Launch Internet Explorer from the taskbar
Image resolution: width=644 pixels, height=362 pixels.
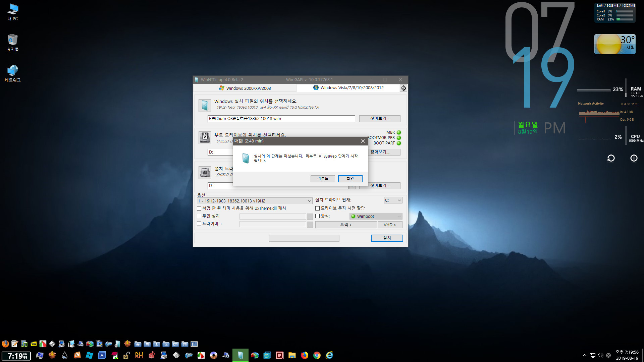click(329, 355)
